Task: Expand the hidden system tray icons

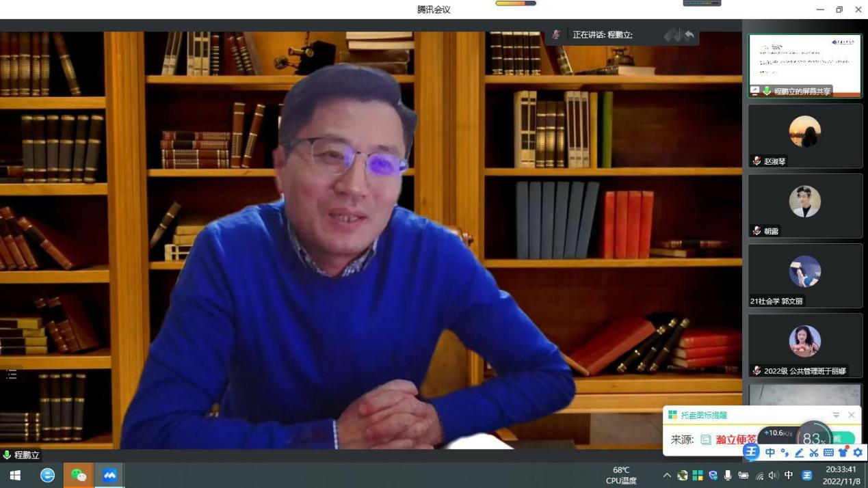Action: [667, 475]
